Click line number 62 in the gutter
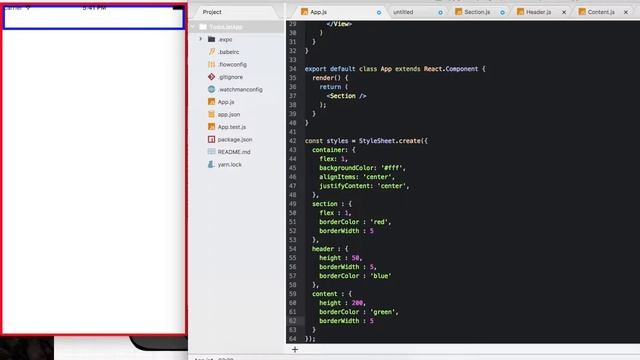 click(x=293, y=321)
